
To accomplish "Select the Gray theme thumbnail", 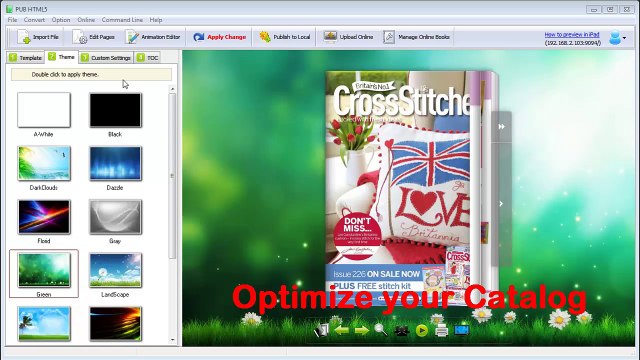I will coord(116,217).
